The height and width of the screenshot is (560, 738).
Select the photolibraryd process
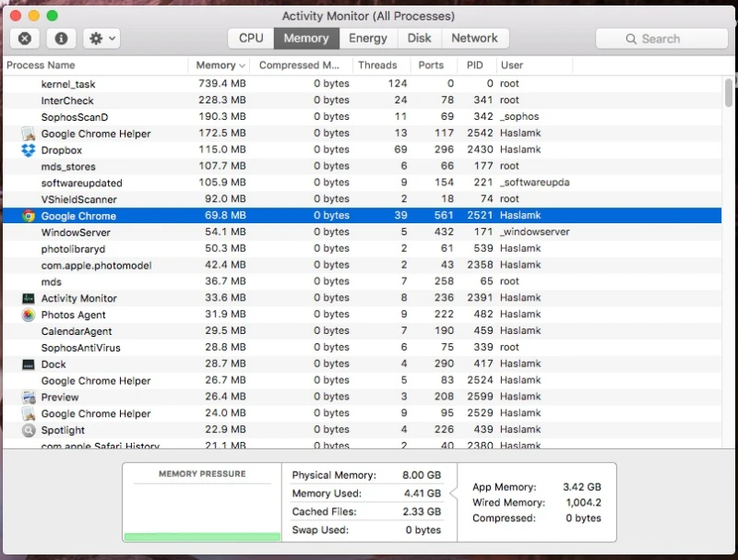[x=362, y=248]
